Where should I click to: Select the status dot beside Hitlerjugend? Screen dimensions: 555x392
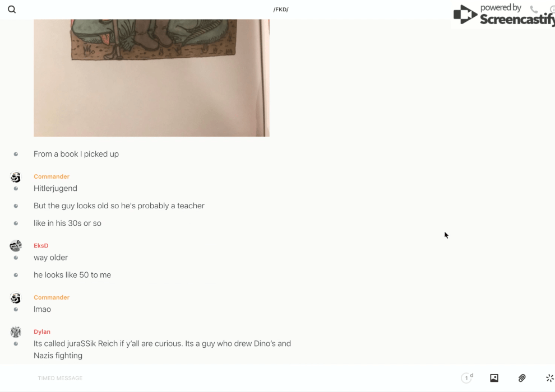pyautogui.click(x=16, y=188)
